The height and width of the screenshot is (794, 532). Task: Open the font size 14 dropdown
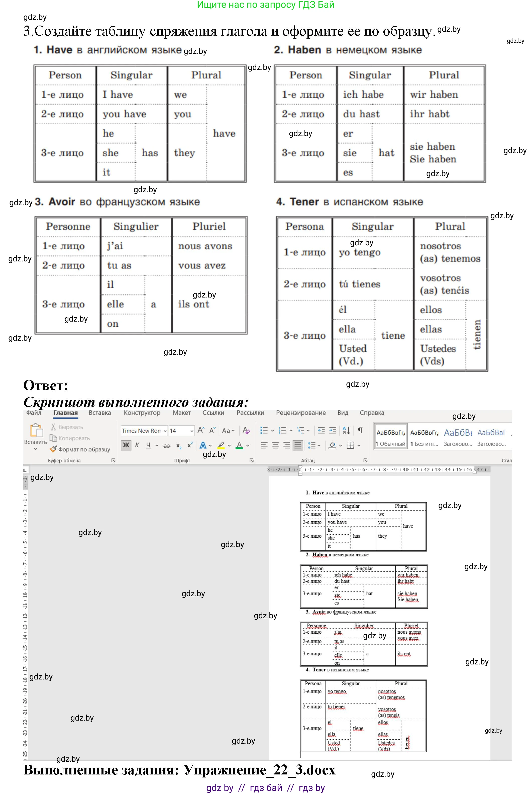click(192, 431)
